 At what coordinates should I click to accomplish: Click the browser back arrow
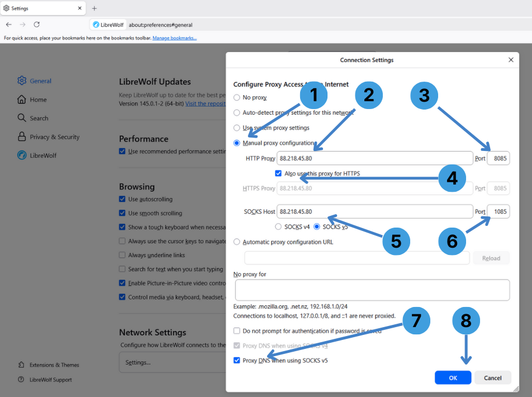coord(9,25)
